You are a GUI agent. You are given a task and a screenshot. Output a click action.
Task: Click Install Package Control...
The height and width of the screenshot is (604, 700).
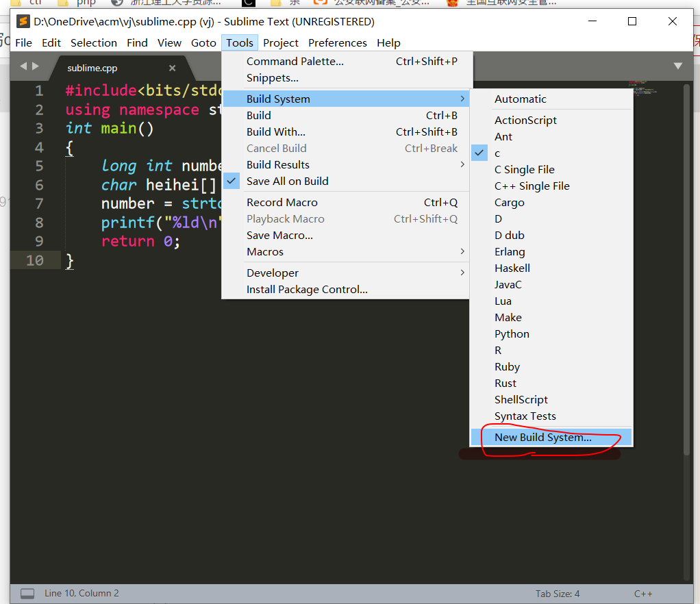(345, 289)
